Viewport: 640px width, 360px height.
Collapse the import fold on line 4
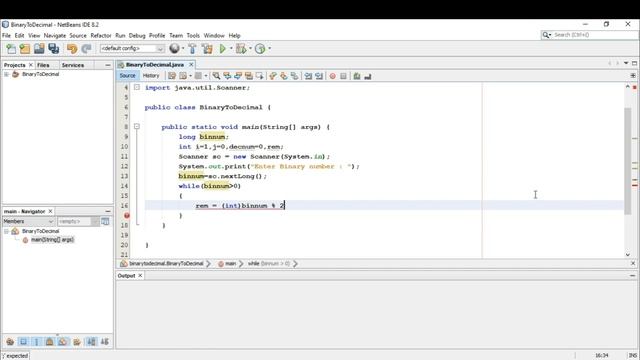pos(137,87)
